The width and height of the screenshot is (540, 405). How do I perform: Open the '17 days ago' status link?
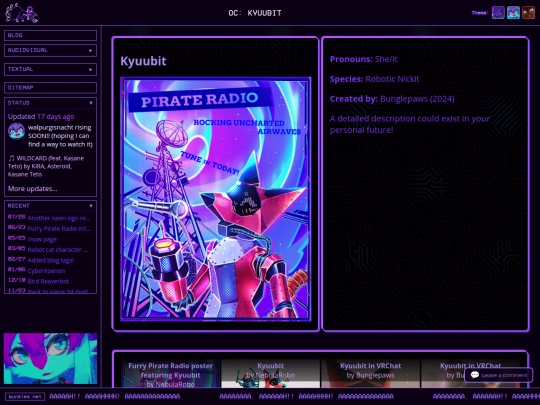[x=55, y=116]
